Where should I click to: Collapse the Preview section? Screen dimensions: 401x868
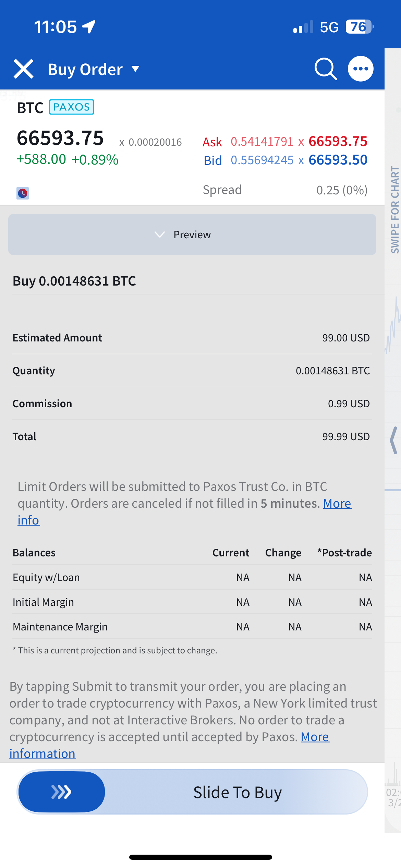tap(192, 234)
